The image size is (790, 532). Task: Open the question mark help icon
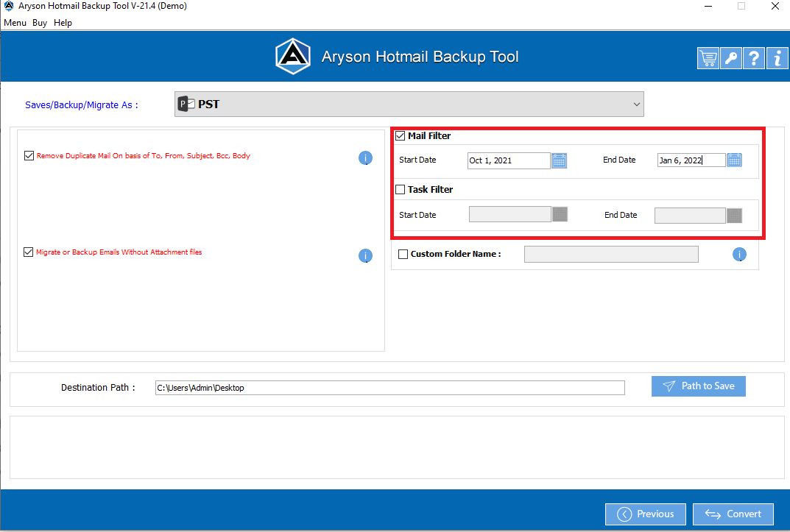754,58
